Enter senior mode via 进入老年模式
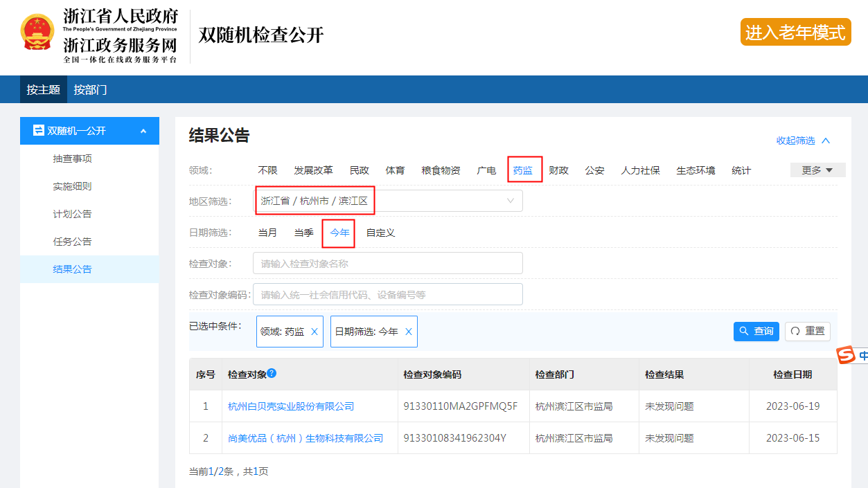868x488 pixels. [795, 32]
